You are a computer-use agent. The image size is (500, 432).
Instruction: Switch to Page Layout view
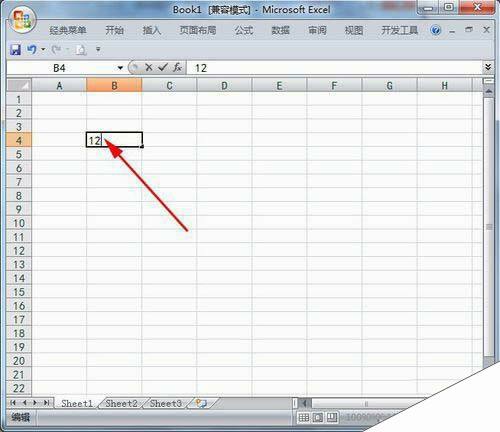(x=318, y=417)
